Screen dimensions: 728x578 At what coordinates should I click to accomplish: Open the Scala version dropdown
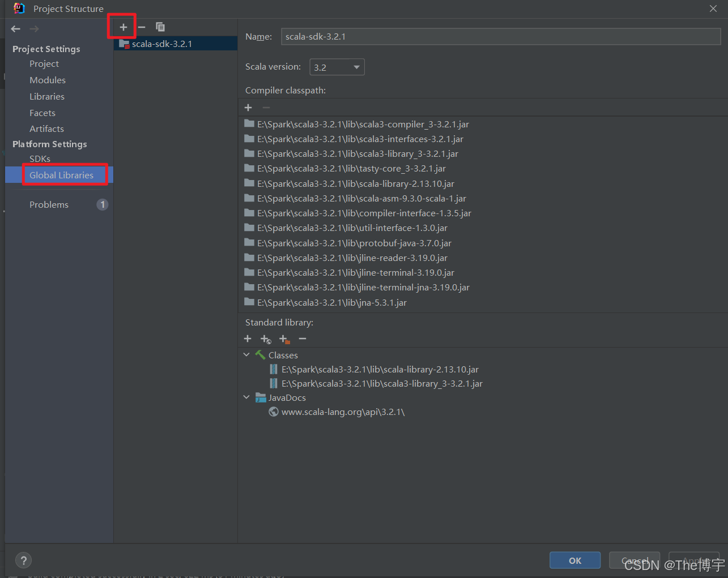point(337,67)
